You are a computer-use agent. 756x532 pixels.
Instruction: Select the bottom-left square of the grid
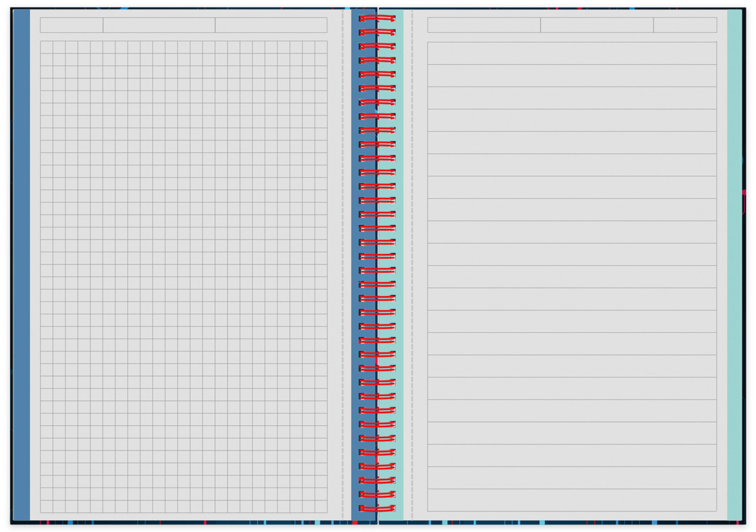[46, 506]
